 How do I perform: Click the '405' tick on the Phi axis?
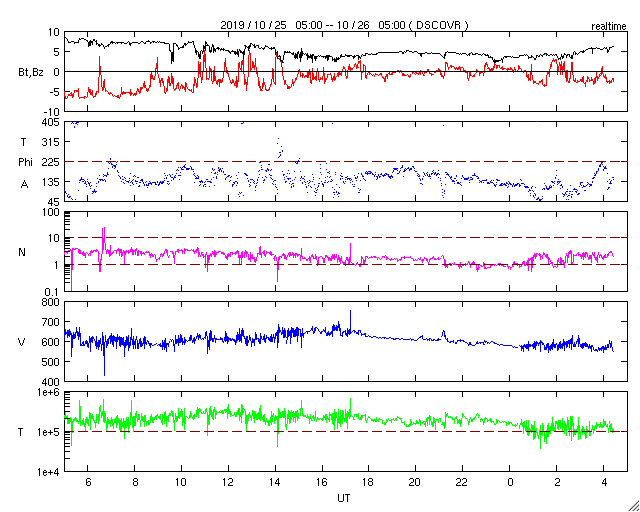51,122
